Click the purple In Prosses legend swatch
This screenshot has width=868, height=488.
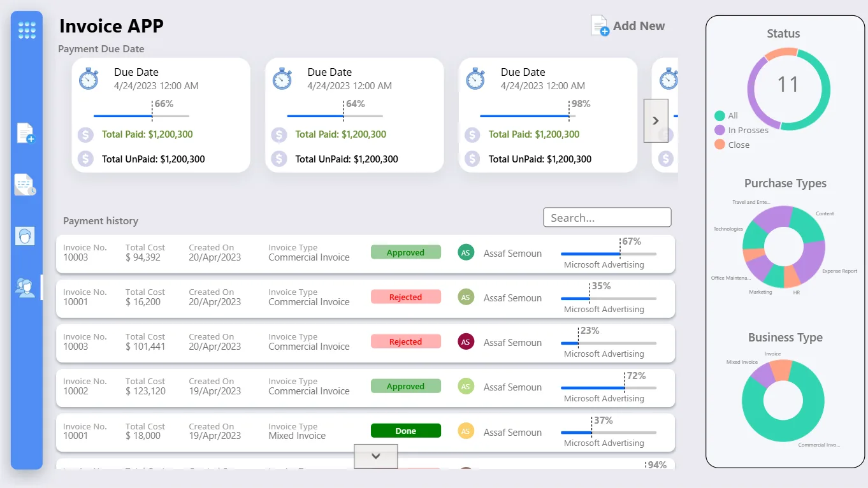pyautogui.click(x=720, y=130)
